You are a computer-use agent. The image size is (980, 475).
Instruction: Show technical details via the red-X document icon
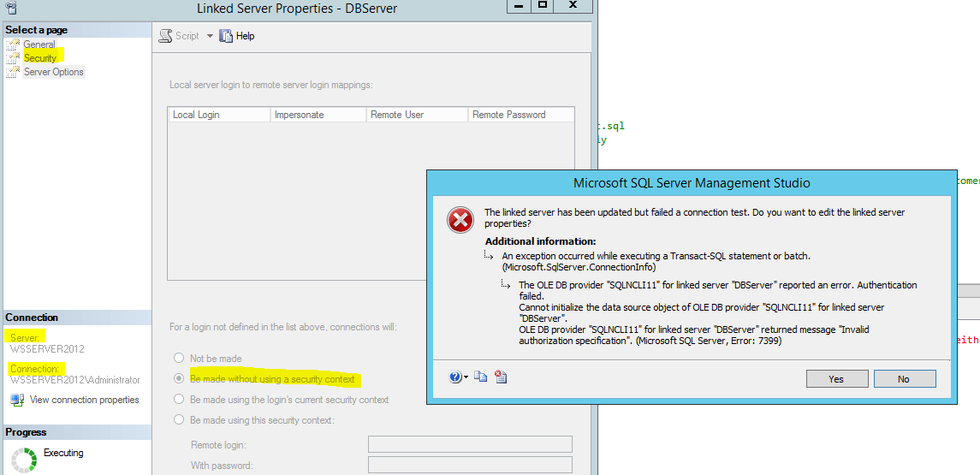pos(501,377)
